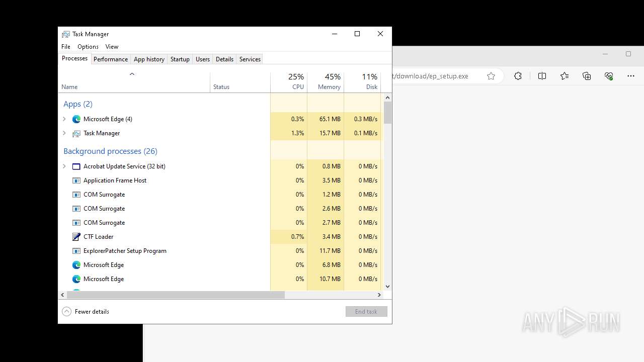The width and height of the screenshot is (644, 362).
Task: Open Edge Collections icon
Action: click(587, 76)
